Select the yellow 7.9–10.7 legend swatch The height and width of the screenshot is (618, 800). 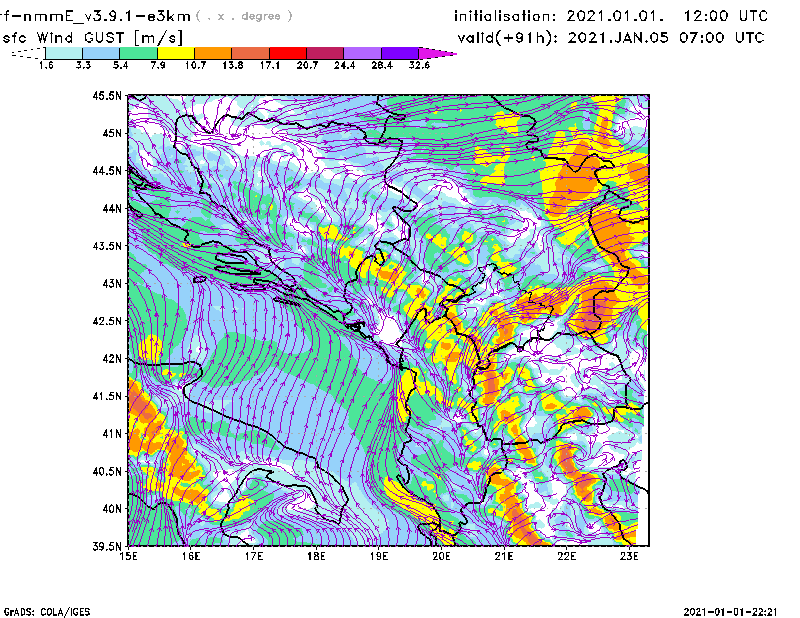[176, 53]
